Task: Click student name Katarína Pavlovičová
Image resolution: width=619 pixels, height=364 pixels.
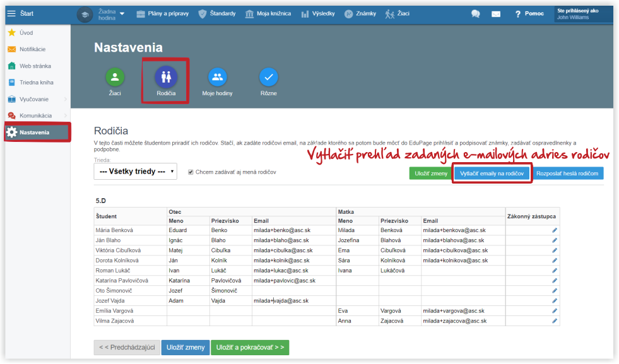Action: point(122,281)
